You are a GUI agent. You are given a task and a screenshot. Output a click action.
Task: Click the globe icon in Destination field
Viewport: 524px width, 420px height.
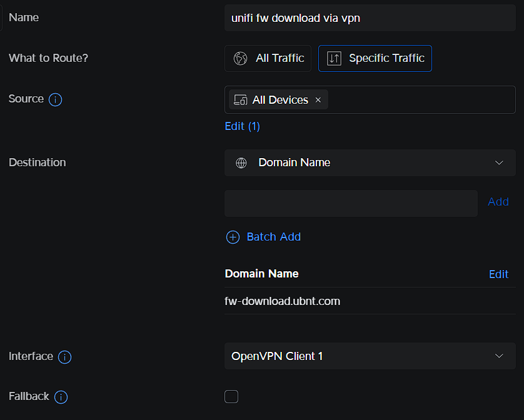pos(241,162)
